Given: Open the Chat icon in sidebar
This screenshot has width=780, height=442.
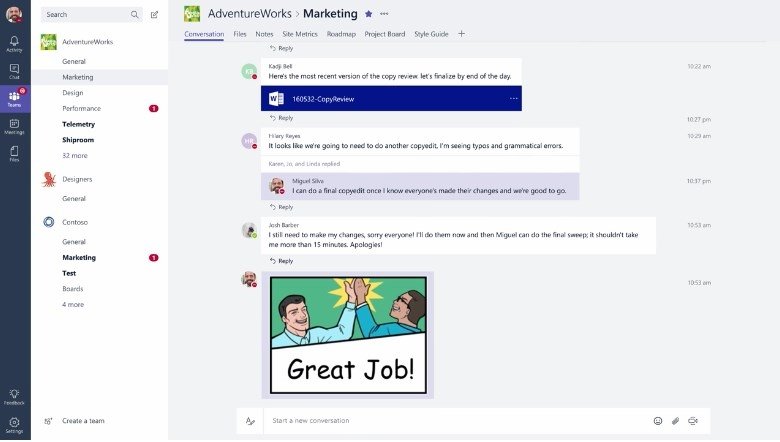Looking at the screenshot, I should click(14, 69).
